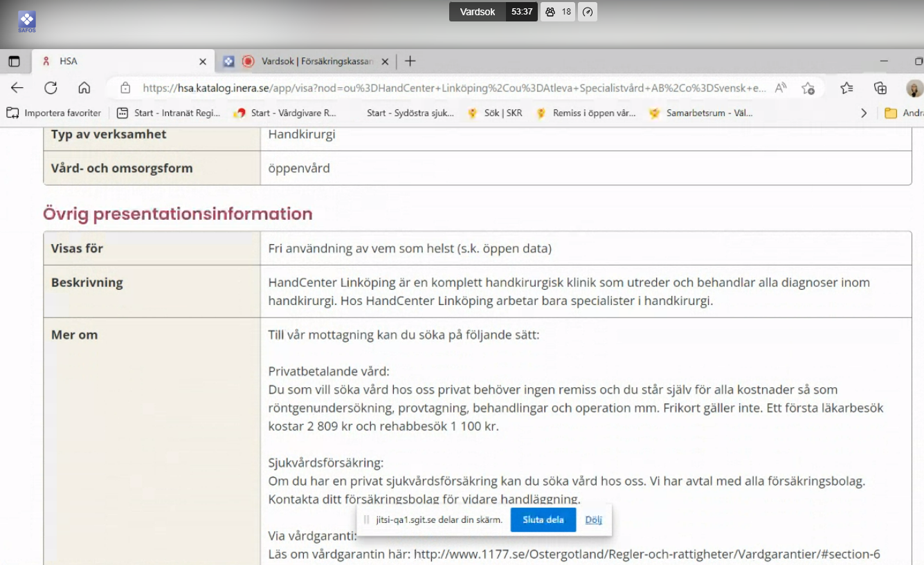
Task: Open the tab actions menu icon
Action: 14,62
